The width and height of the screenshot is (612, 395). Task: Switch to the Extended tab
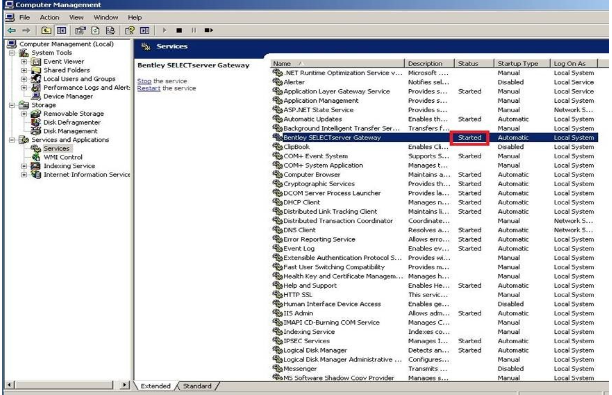155,386
